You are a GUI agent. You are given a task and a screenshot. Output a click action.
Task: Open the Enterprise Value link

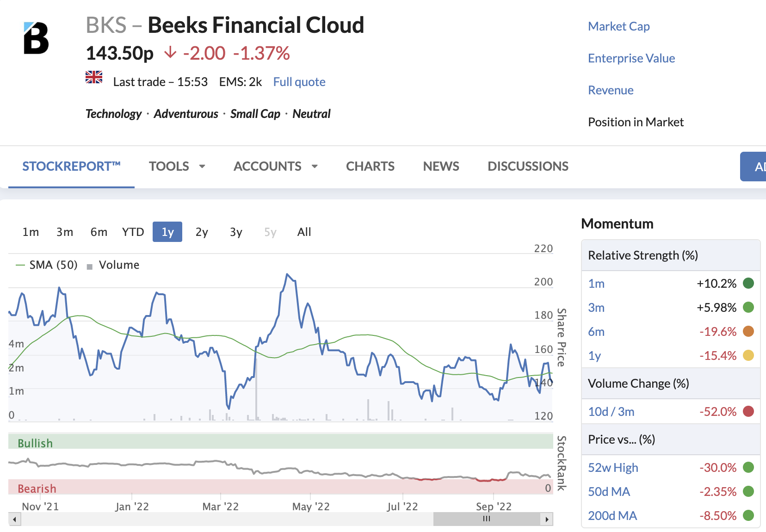tap(631, 58)
